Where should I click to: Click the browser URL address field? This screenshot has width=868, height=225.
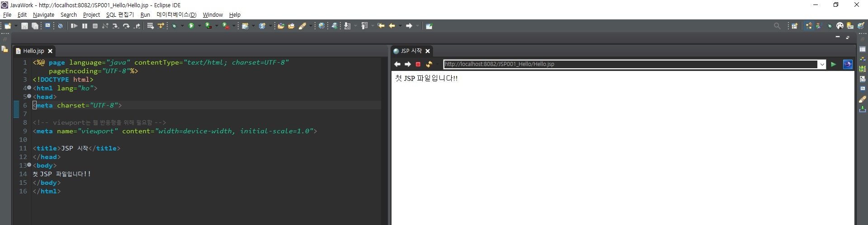[x=631, y=64]
